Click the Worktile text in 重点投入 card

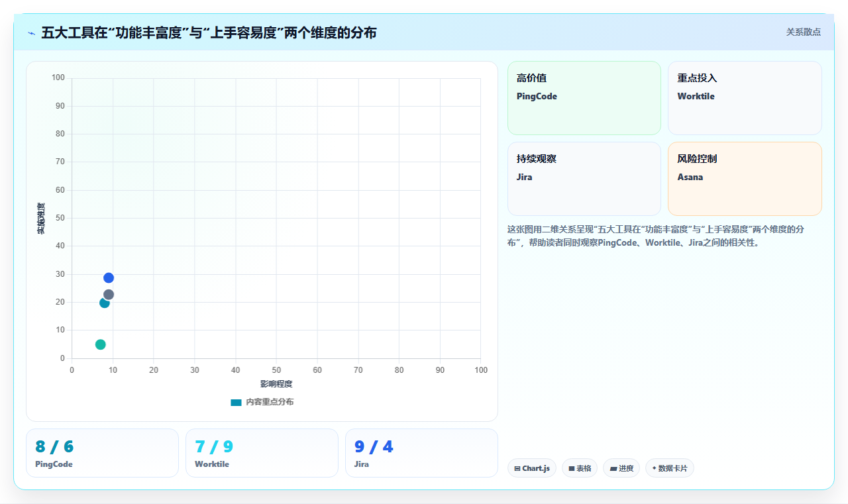click(696, 97)
